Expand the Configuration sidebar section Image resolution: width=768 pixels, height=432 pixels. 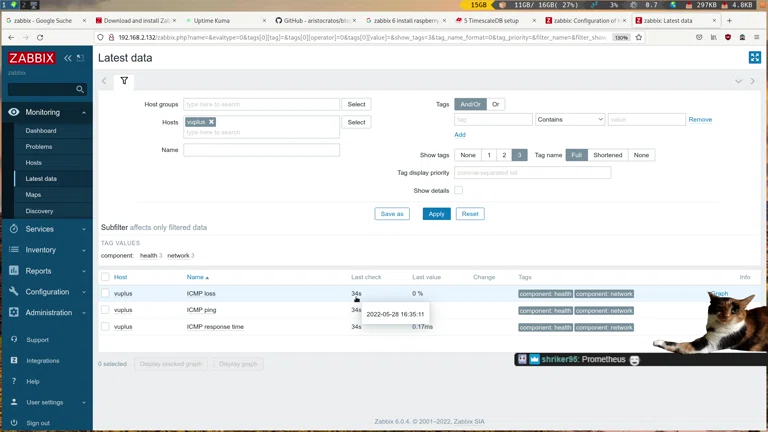point(46,292)
